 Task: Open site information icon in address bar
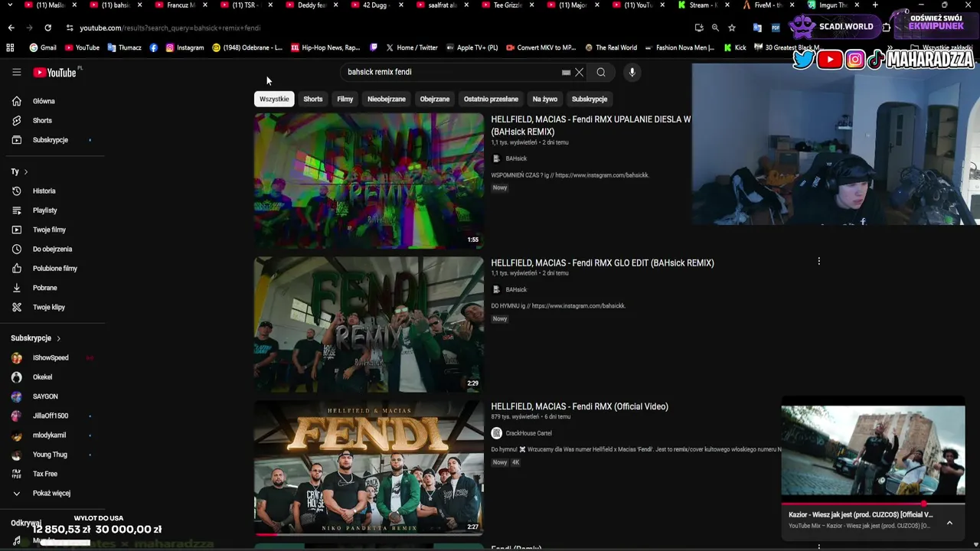70,28
